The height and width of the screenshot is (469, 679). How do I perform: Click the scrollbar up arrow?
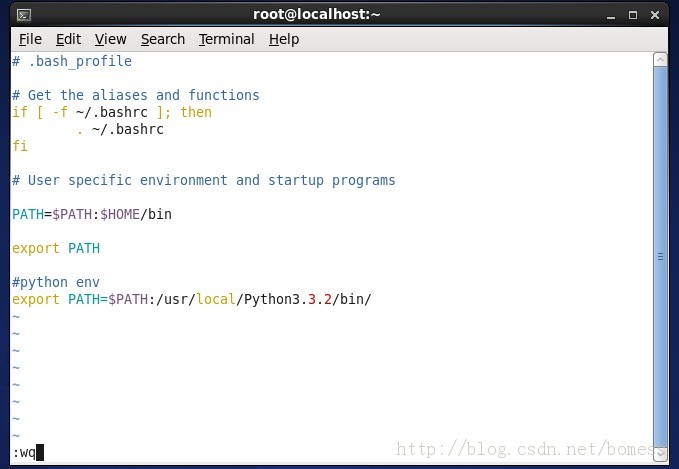point(660,60)
